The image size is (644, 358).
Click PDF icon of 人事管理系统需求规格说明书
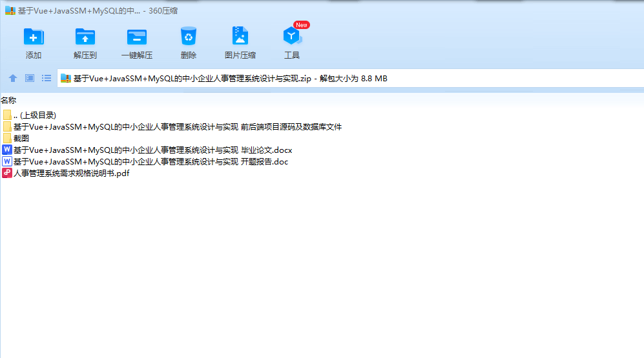coord(7,173)
